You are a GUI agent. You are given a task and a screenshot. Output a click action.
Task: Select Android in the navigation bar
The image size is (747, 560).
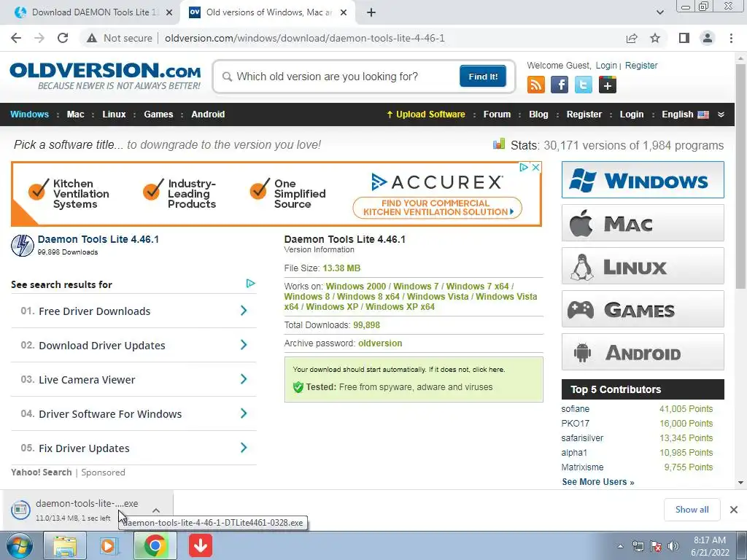tap(208, 114)
